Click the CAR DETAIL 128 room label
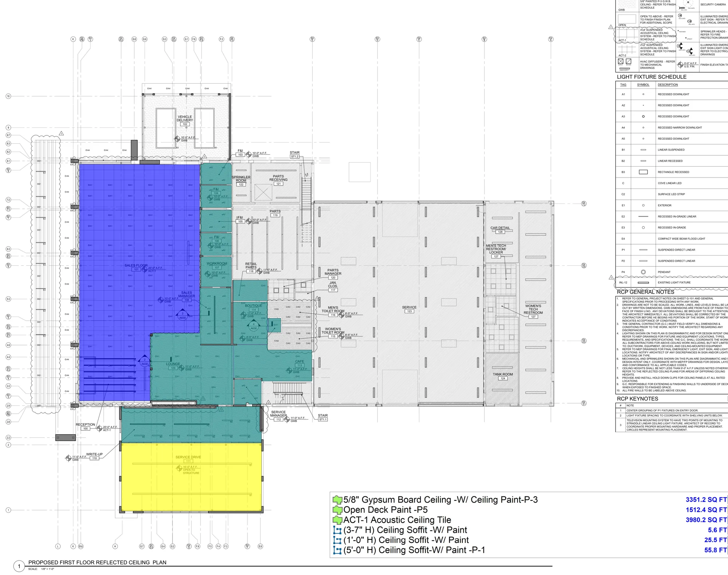Viewport: 728px width, 575px height. pos(500,230)
